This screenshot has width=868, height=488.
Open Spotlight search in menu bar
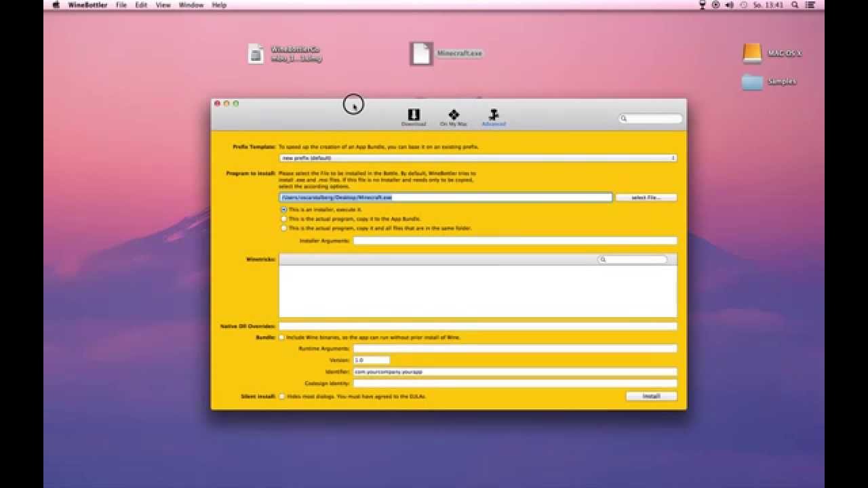(795, 5)
